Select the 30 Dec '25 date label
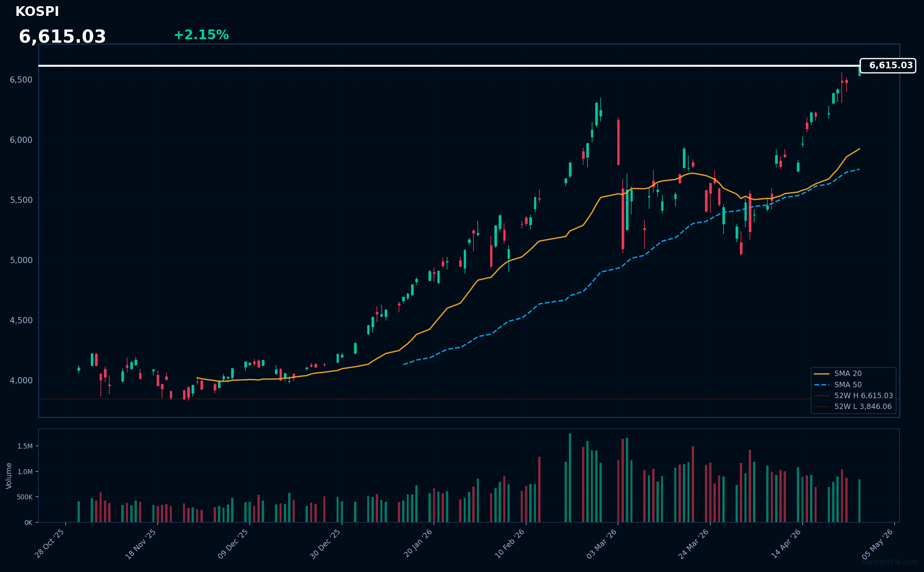Viewport: 924px width, 572px height. 325,544
